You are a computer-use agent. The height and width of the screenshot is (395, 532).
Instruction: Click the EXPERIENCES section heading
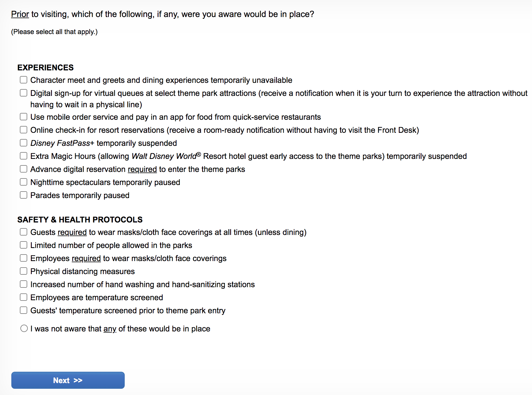coord(45,68)
